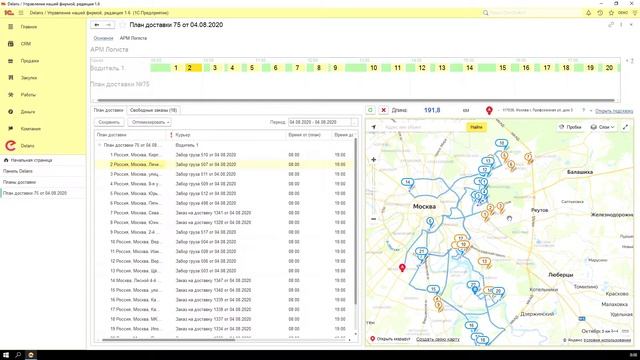The height and width of the screenshot is (360, 640).
Task: Open Оптимизировать dropdown button
Action: click(149, 122)
